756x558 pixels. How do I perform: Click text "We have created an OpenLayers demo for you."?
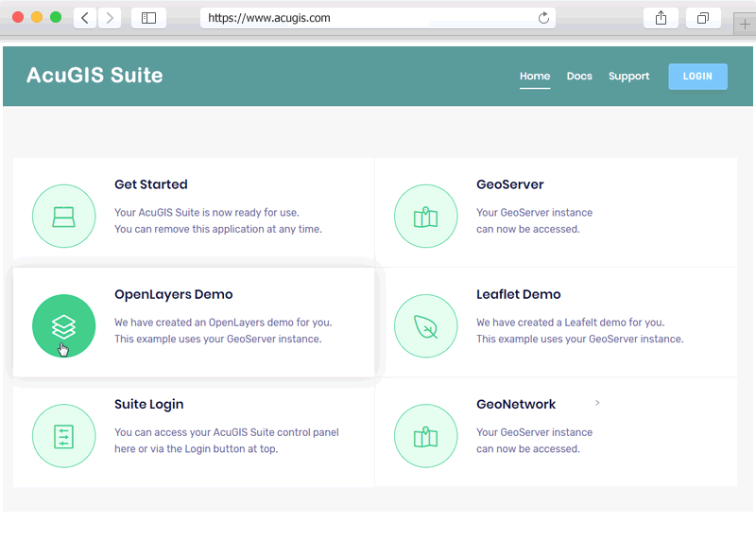(x=223, y=323)
